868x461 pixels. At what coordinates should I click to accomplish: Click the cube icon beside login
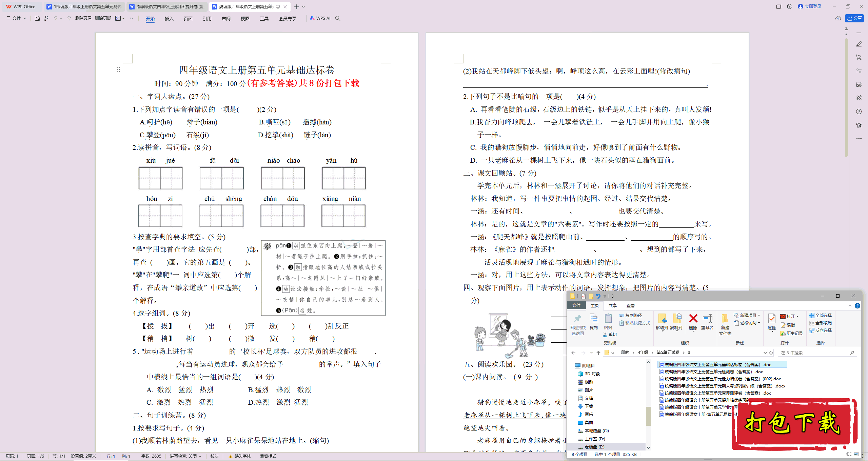790,6
